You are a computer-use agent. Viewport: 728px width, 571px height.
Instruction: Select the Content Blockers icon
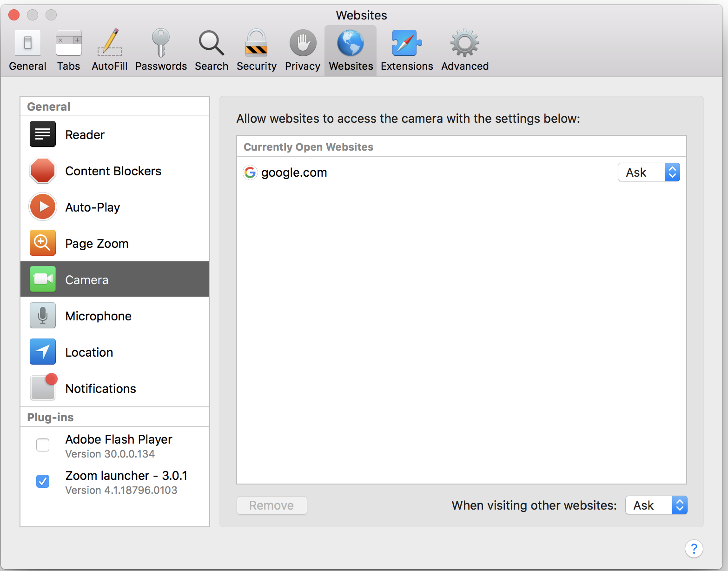(x=42, y=171)
